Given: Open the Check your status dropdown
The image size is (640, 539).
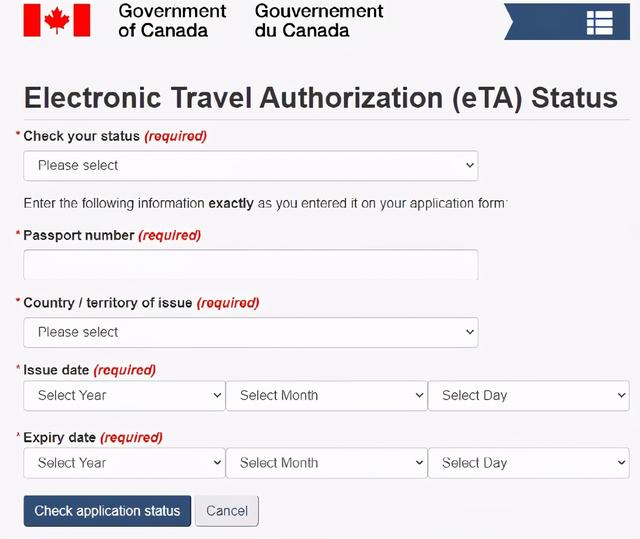Looking at the screenshot, I should click(x=250, y=165).
